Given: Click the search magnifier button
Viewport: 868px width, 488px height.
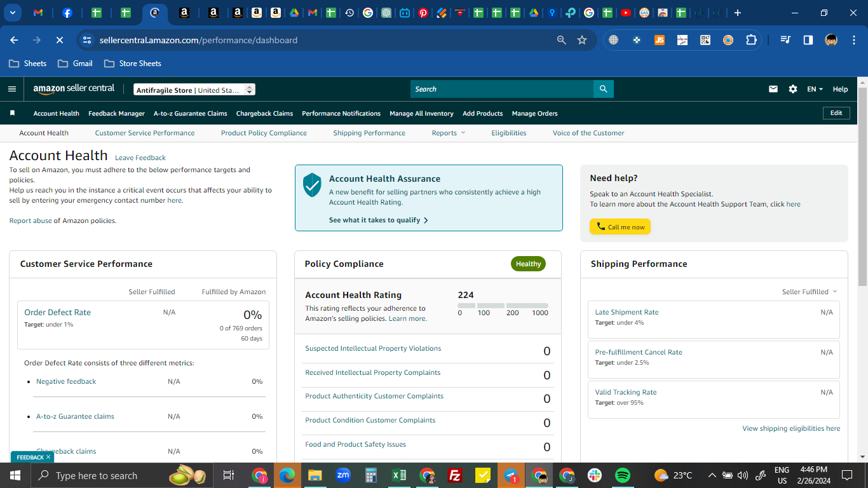Looking at the screenshot, I should (x=603, y=89).
